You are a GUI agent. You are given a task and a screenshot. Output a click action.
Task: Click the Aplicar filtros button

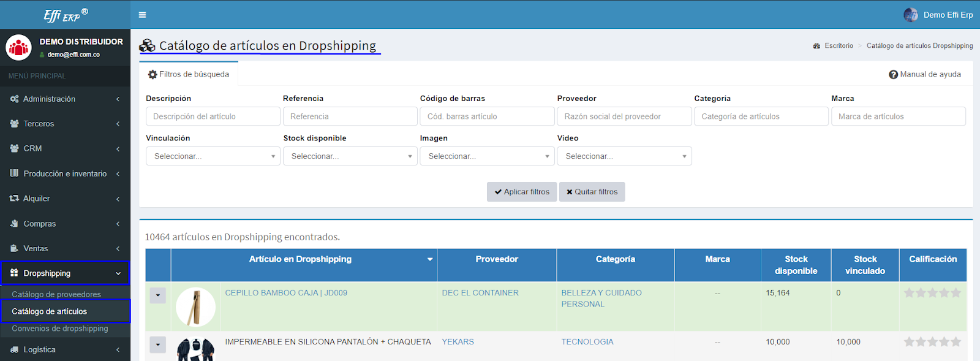point(522,192)
